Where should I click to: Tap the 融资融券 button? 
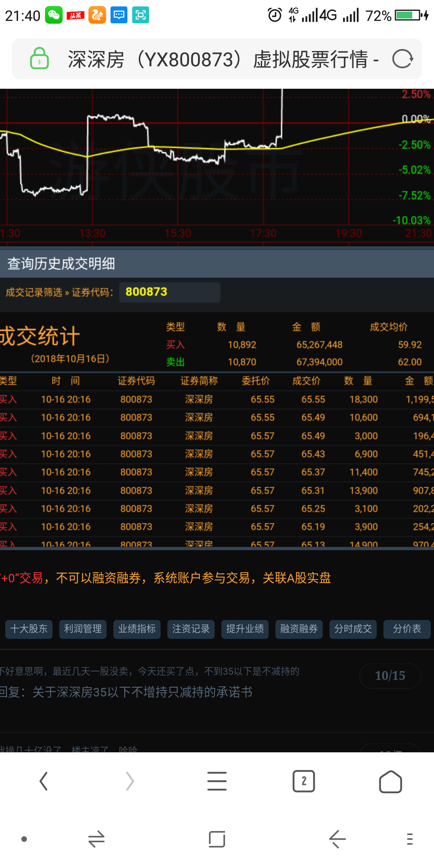pos(299,629)
